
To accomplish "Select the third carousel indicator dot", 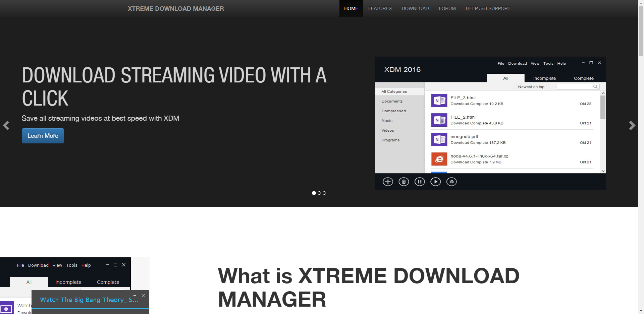I will (x=324, y=193).
